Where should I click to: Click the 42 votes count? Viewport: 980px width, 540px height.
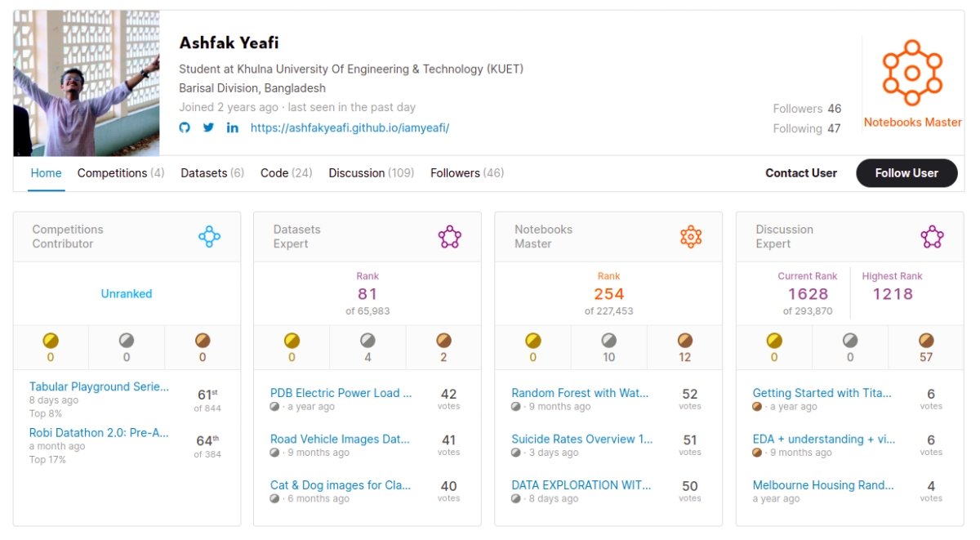pos(449,399)
